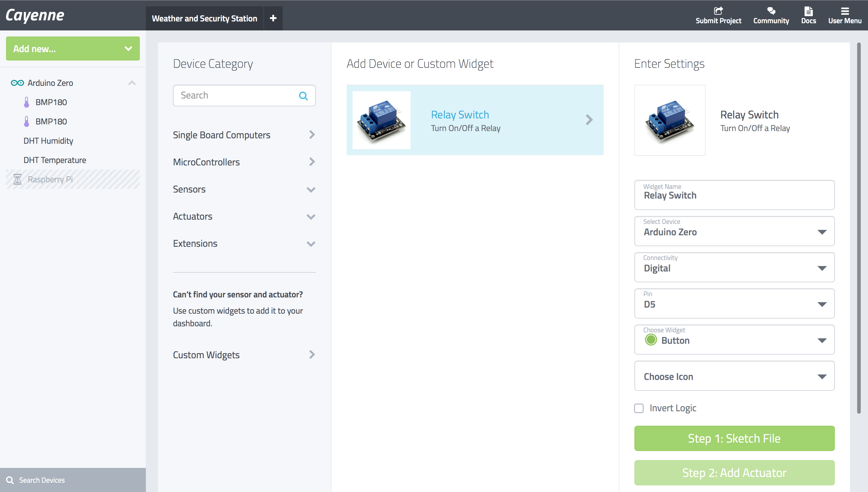
Task: Open the Add new... dropdown menu
Action: pyautogui.click(x=73, y=49)
